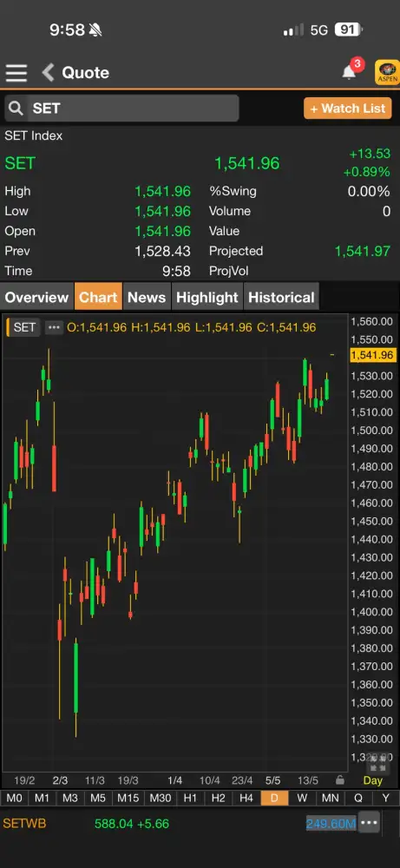
Task: Open the hamburger main menu
Action: coord(16,73)
